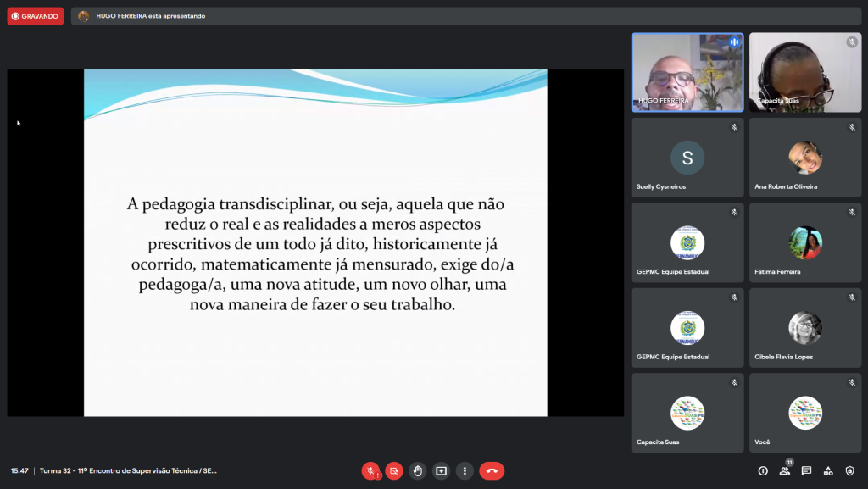Select the Hugo Ferreira video tile

[687, 72]
